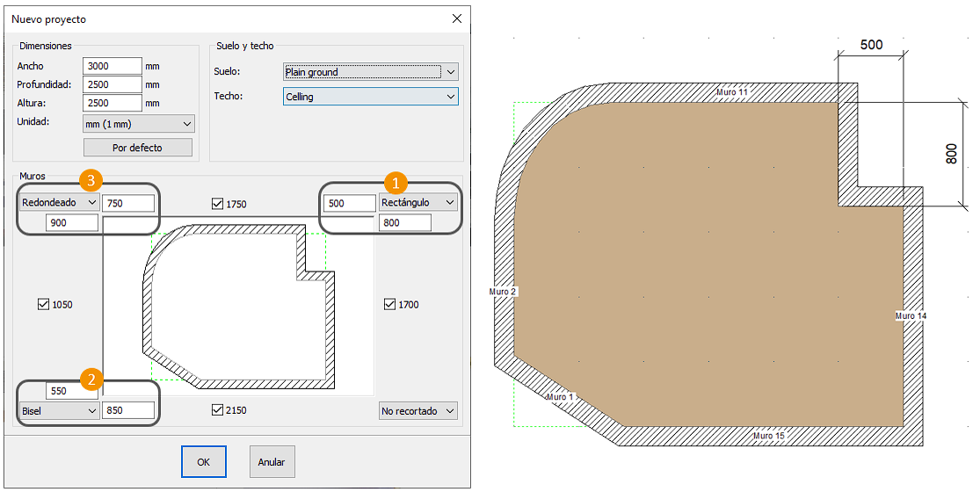Open the Bisel corner type dropdown
Screen dimensions: 980x492
tap(59, 410)
